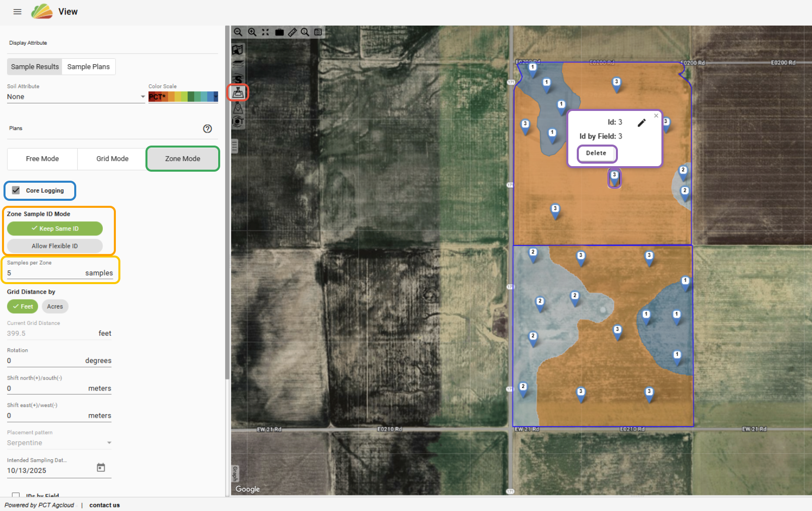Tick the IDs by Field checkbox
Screen dimensions: 812x511
pos(16,495)
